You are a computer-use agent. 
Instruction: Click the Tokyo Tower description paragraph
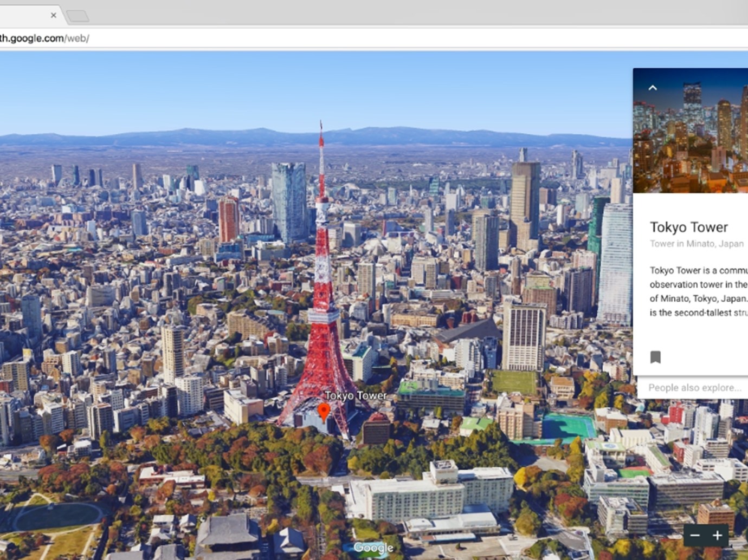[x=699, y=291]
